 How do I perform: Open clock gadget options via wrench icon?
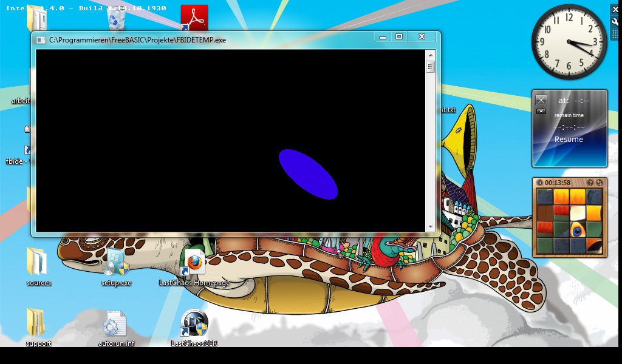point(615,22)
